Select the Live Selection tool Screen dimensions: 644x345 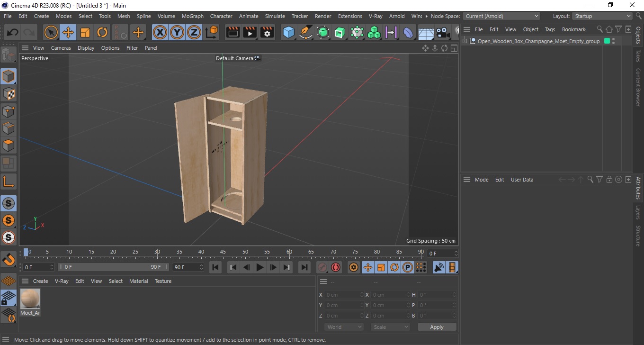point(51,33)
